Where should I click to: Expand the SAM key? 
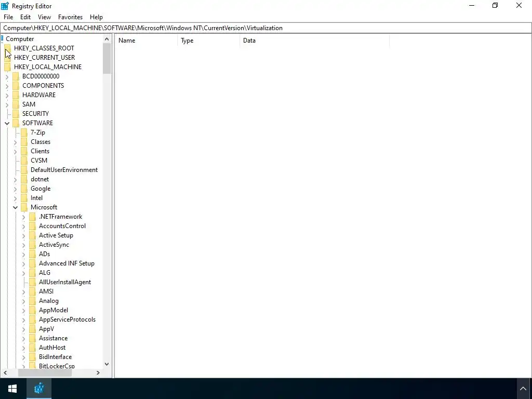[x=7, y=105]
